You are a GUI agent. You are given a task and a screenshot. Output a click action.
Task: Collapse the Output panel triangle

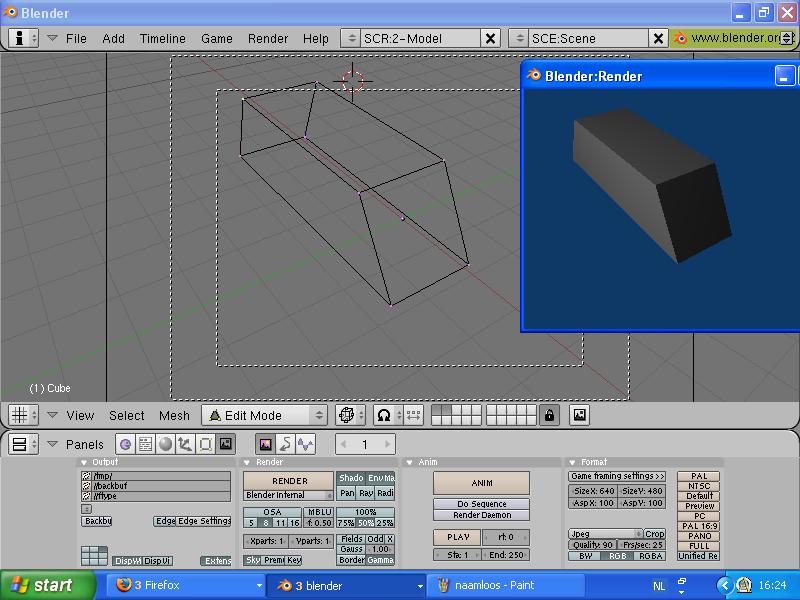point(84,462)
